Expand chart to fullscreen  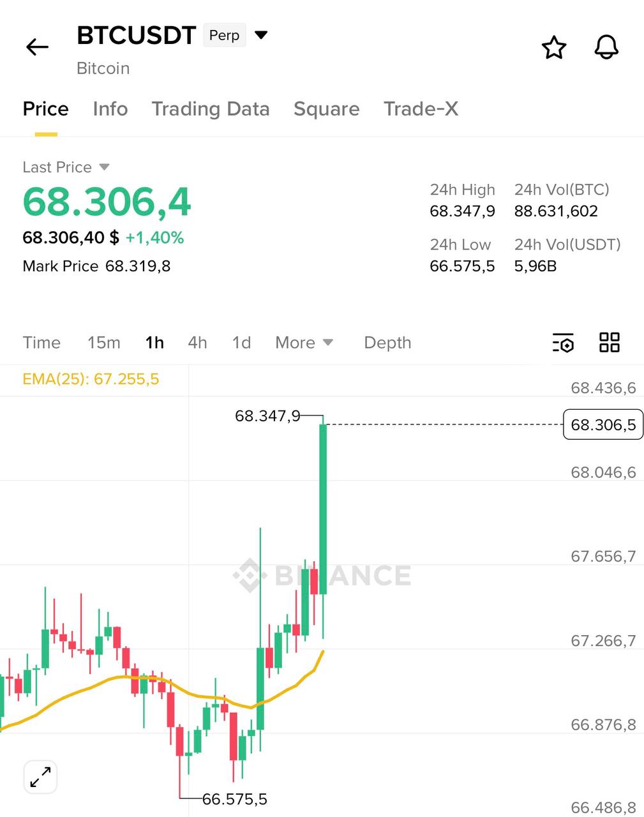point(41,777)
